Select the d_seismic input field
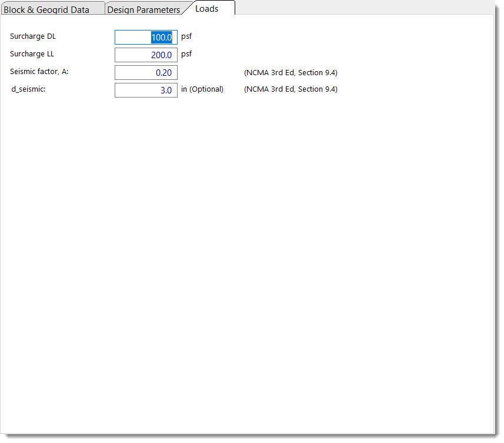504x443 pixels. coord(146,90)
